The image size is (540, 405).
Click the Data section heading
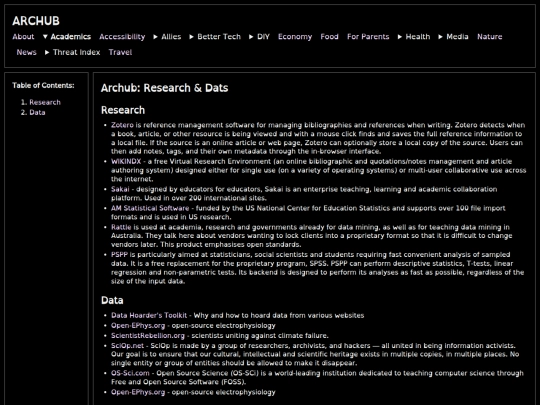point(112,300)
